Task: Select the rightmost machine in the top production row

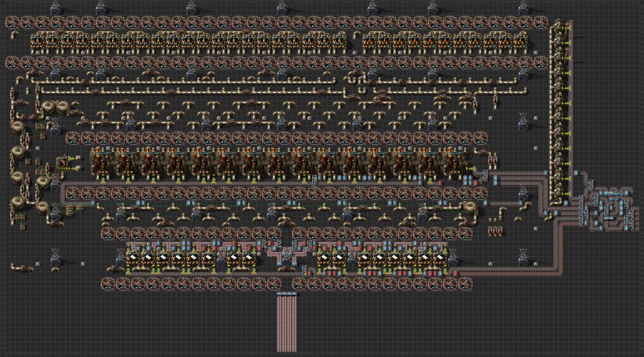Action: [x=521, y=42]
